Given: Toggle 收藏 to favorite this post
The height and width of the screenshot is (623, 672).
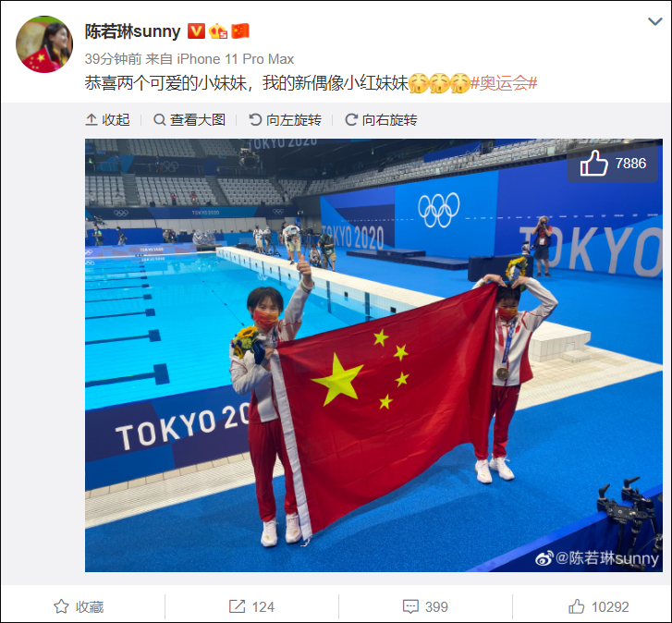Looking at the screenshot, I should pos(79,606).
